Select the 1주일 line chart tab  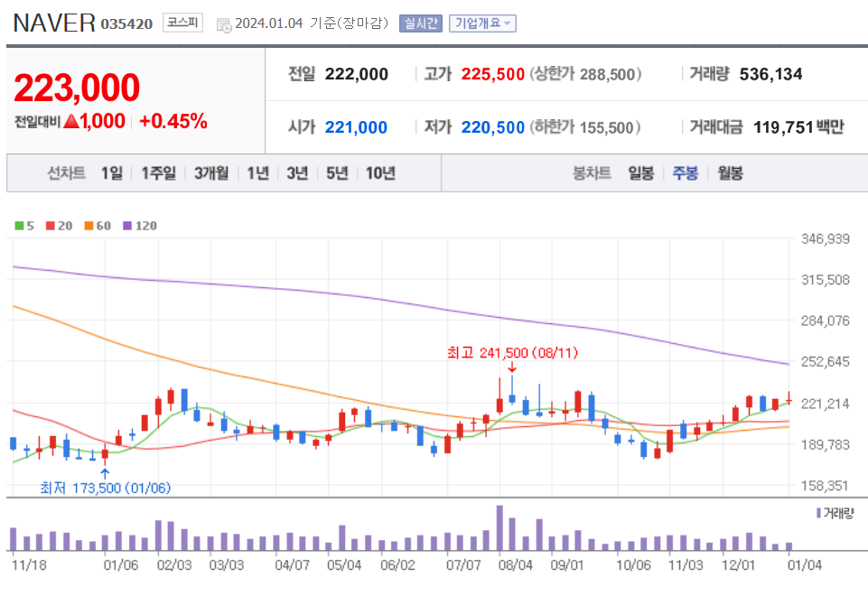click(x=158, y=173)
